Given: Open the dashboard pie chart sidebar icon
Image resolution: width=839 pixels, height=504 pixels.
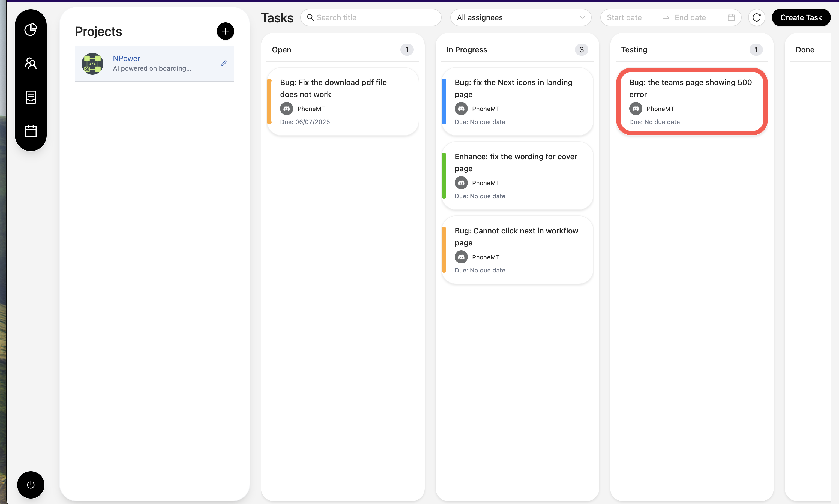Looking at the screenshot, I should (31, 29).
